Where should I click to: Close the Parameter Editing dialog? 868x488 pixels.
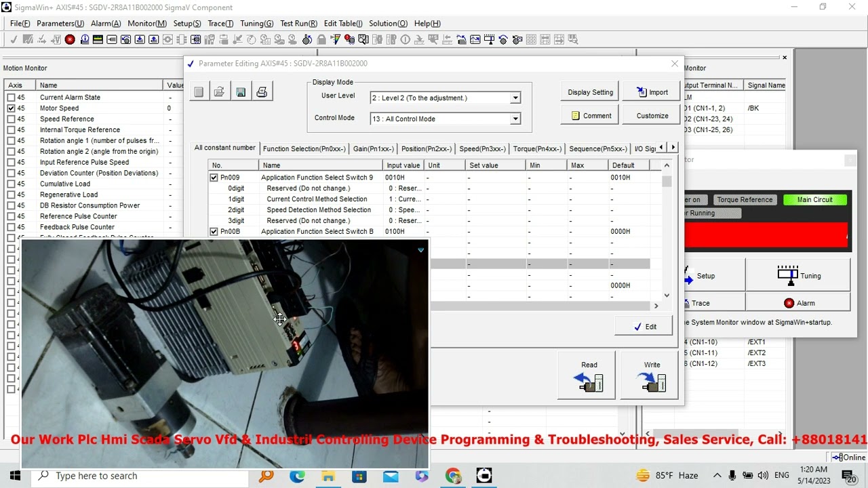675,64
